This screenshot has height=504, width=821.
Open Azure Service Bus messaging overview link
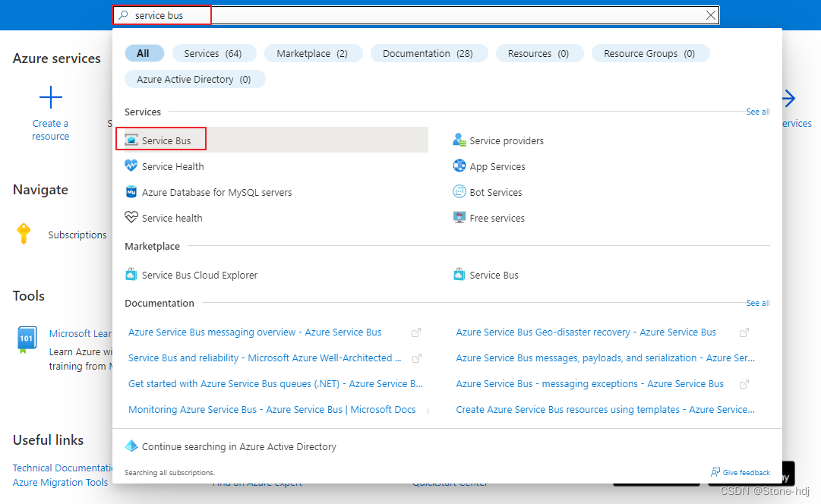click(255, 332)
